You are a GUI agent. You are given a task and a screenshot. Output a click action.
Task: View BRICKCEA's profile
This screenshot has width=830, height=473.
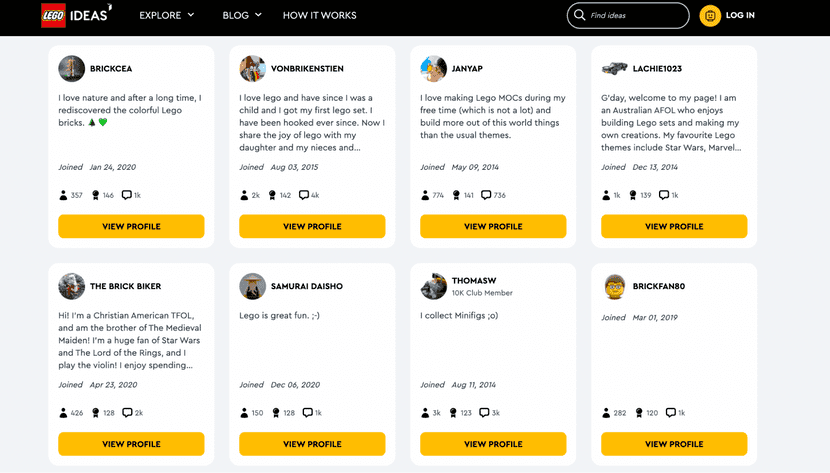(131, 227)
